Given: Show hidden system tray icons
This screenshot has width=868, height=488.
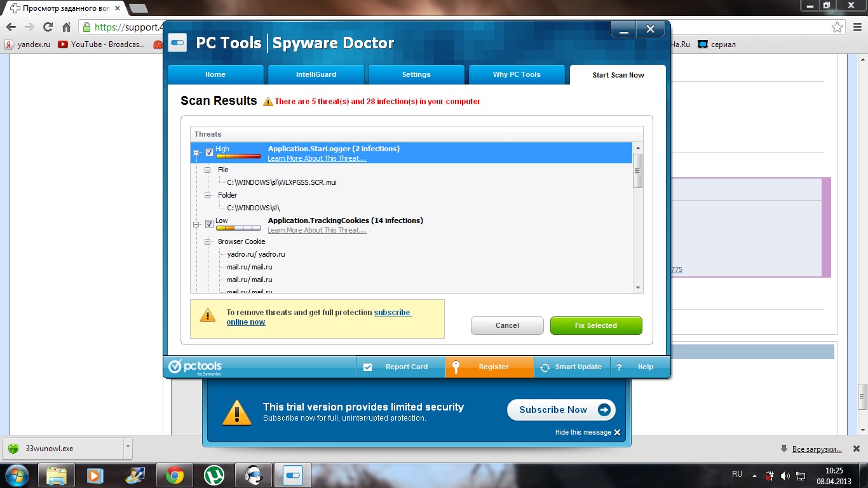Looking at the screenshot, I should tap(754, 475).
